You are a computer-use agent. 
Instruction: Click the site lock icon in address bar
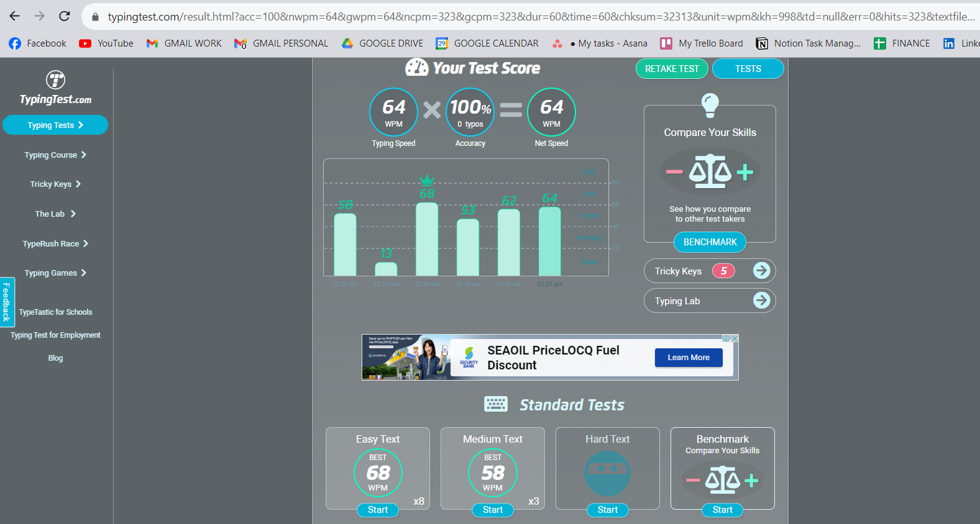[95, 17]
